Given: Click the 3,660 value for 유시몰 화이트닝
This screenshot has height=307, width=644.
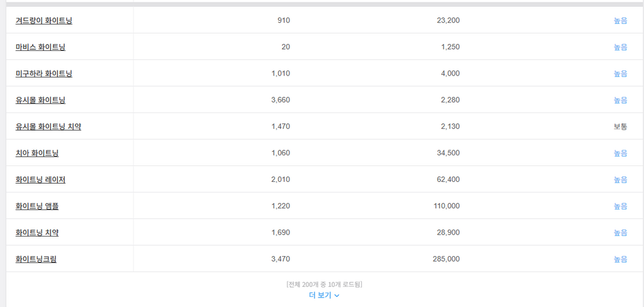Looking at the screenshot, I should [x=280, y=100].
